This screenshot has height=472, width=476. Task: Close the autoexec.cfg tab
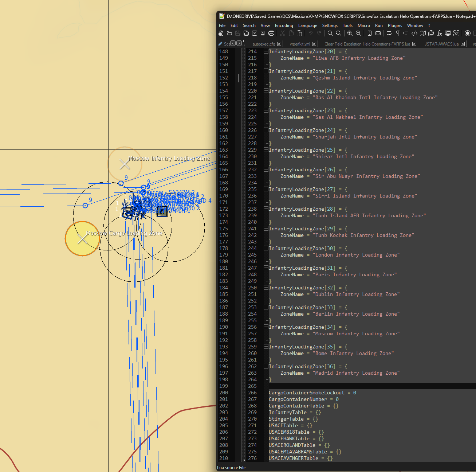[x=279, y=44]
